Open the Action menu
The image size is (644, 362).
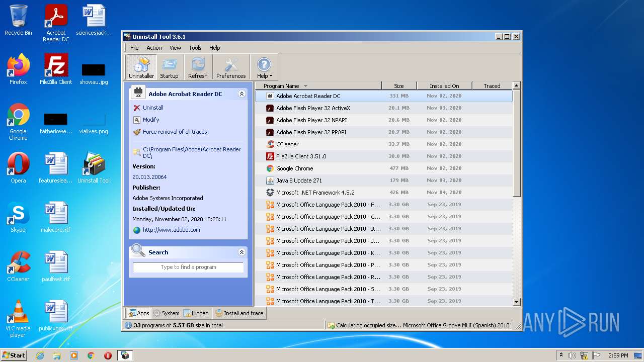[154, 48]
